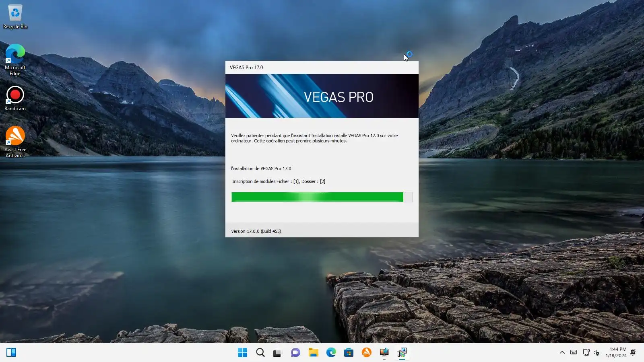This screenshot has height=362, width=644.
Task: Open the Widgets panel from the taskbar
Action: coord(11,352)
